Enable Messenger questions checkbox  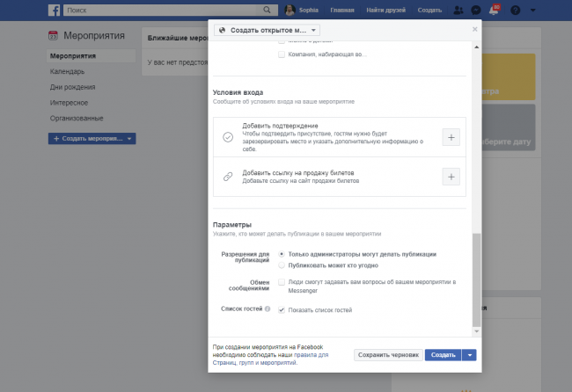pyautogui.click(x=282, y=282)
